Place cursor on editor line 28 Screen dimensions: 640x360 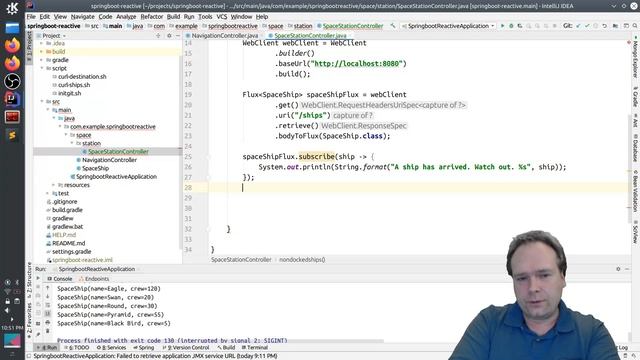(x=418, y=188)
